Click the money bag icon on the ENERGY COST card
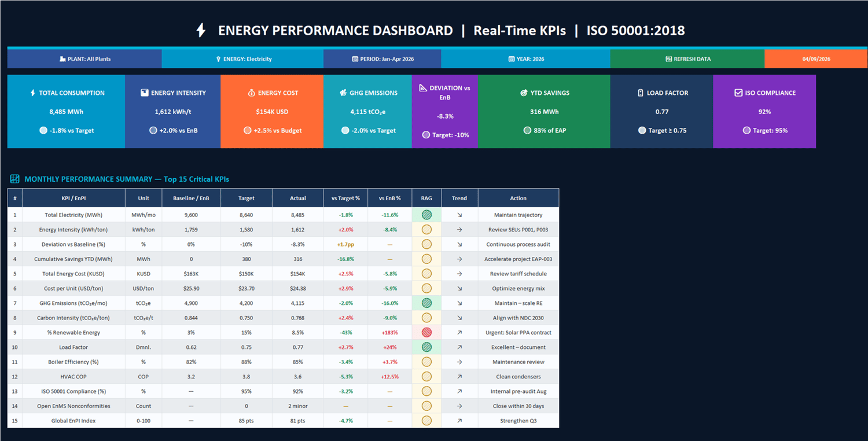The width and height of the screenshot is (868, 441). click(251, 93)
